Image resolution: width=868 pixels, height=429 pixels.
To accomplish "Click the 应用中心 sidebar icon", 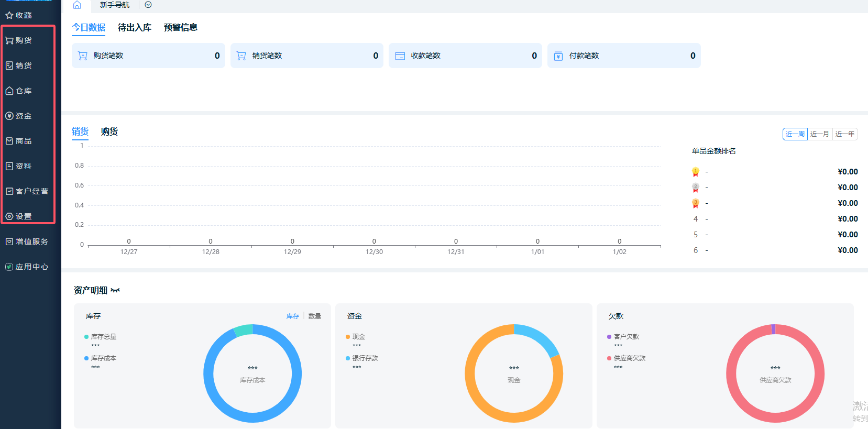I will coord(9,267).
